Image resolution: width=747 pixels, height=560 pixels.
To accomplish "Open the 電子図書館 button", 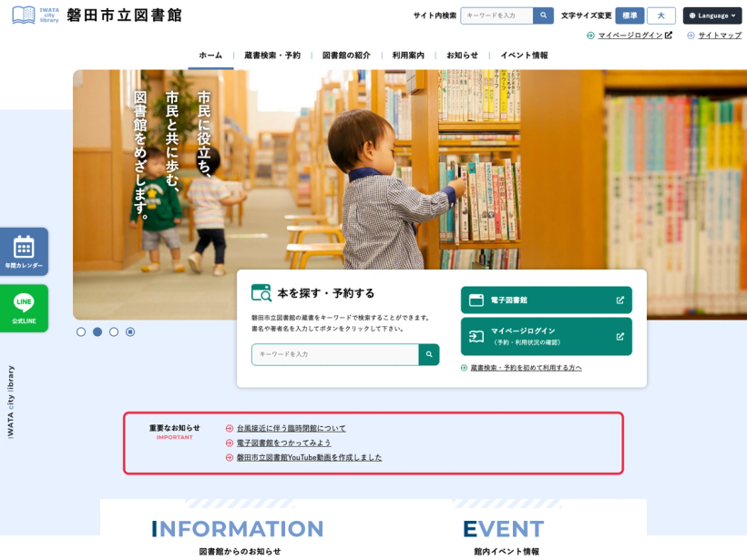I will pos(547,300).
